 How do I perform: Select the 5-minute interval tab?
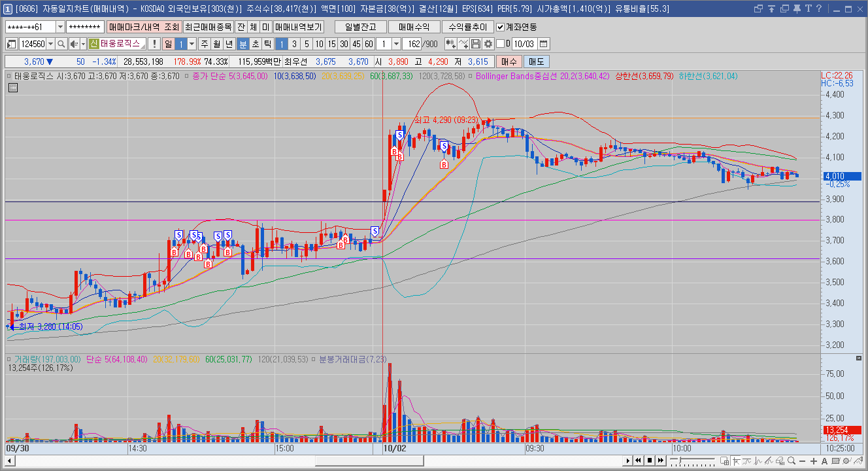click(x=307, y=44)
